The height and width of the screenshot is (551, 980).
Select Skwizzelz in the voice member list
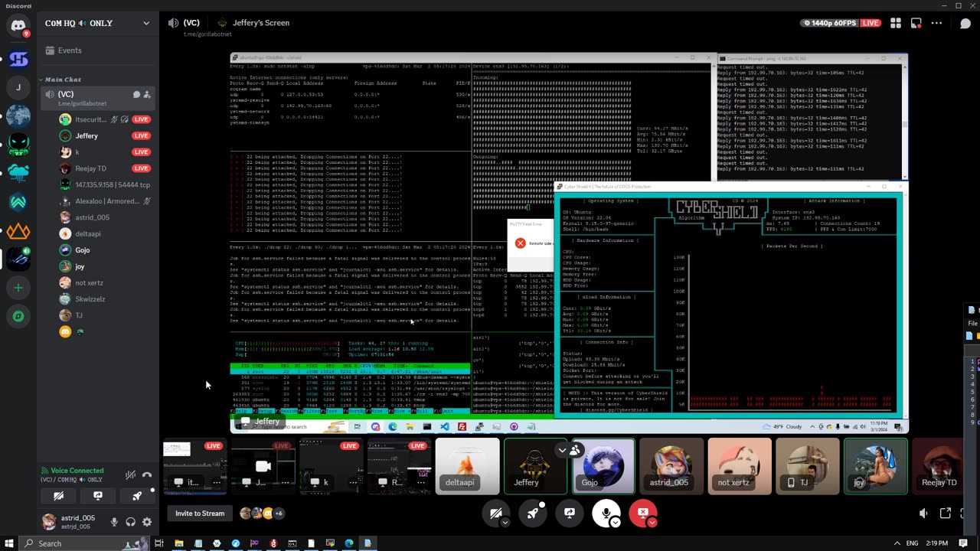tap(105, 299)
